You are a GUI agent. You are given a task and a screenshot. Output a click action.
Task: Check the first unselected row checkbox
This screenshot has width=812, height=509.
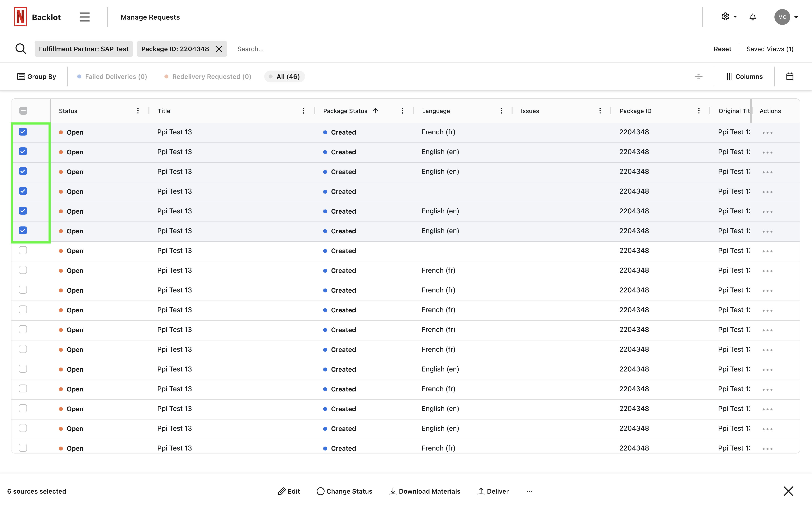pyautogui.click(x=23, y=250)
